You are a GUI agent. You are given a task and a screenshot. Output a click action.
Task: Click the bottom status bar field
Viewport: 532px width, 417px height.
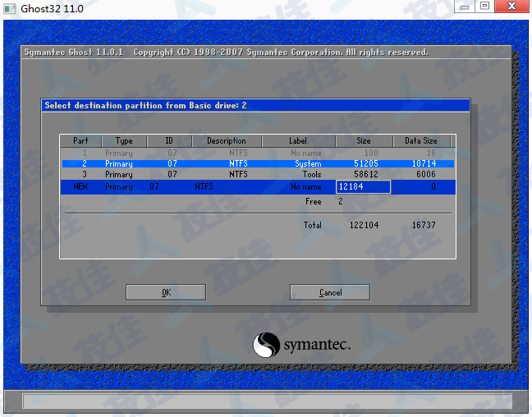click(x=267, y=401)
